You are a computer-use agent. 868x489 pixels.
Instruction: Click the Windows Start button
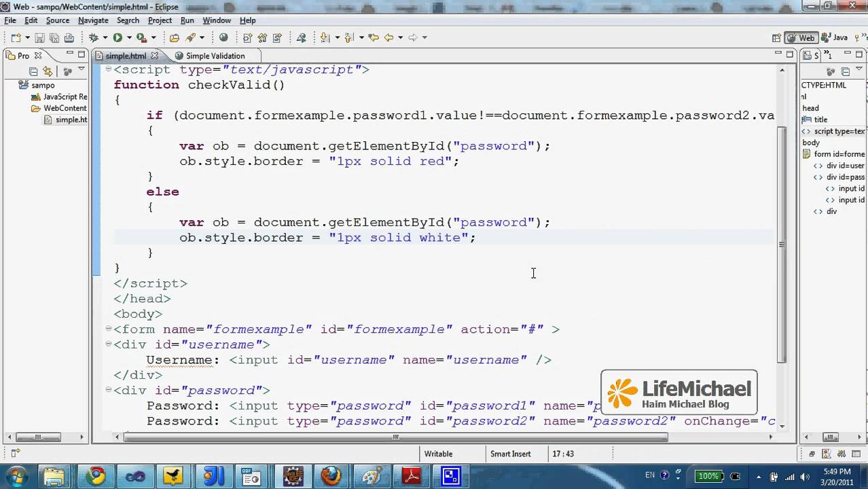[16, 476]
